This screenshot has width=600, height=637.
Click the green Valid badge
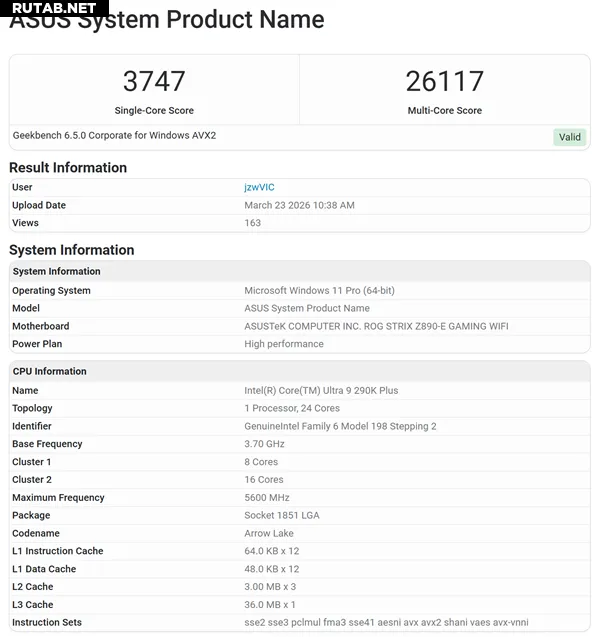click(x=569, y=137)
